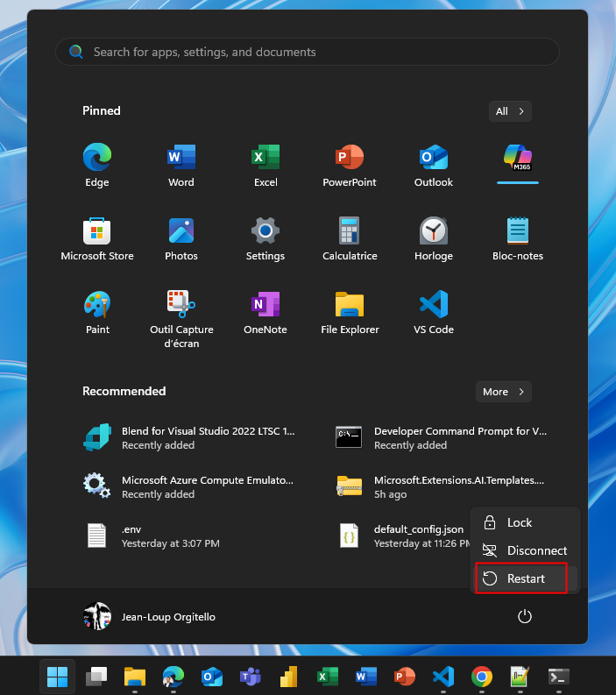Open Developer Command Prompt recommendation
Image resolution: width=616 pixels, height=695 pixels.
442,438
